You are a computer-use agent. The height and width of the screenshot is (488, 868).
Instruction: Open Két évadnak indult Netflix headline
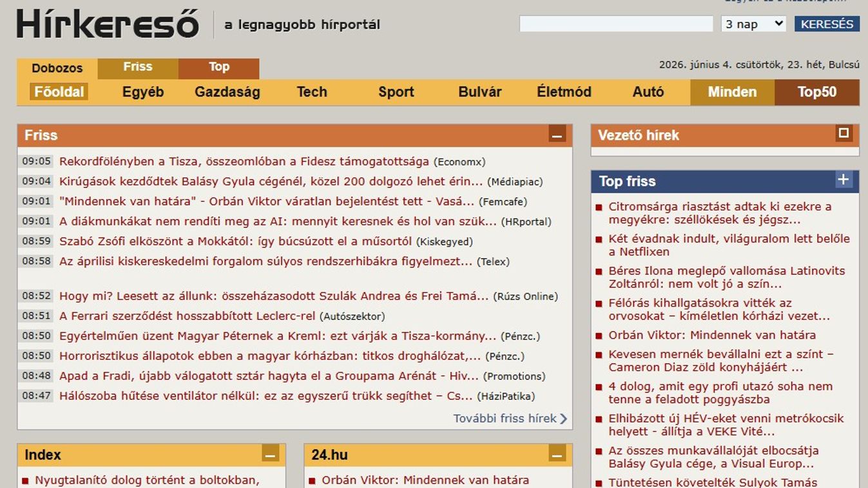[729, 245]
